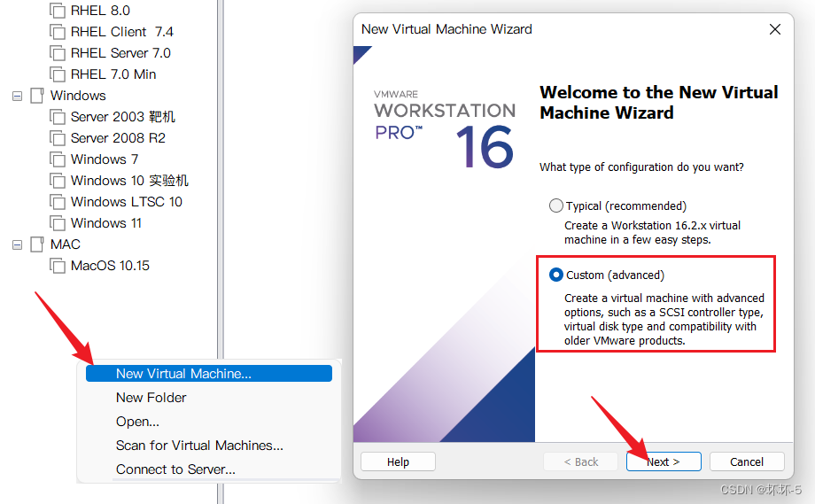This screenshot has height=504, width=815.
Task: Click Next to continue the wizard
Action: pos(664,461)
